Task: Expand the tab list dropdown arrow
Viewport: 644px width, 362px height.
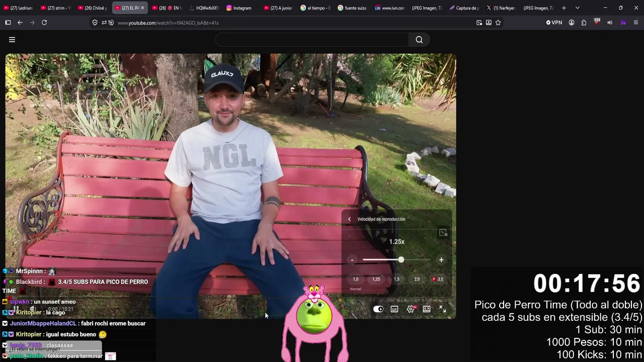Action: tap(577, 8)
